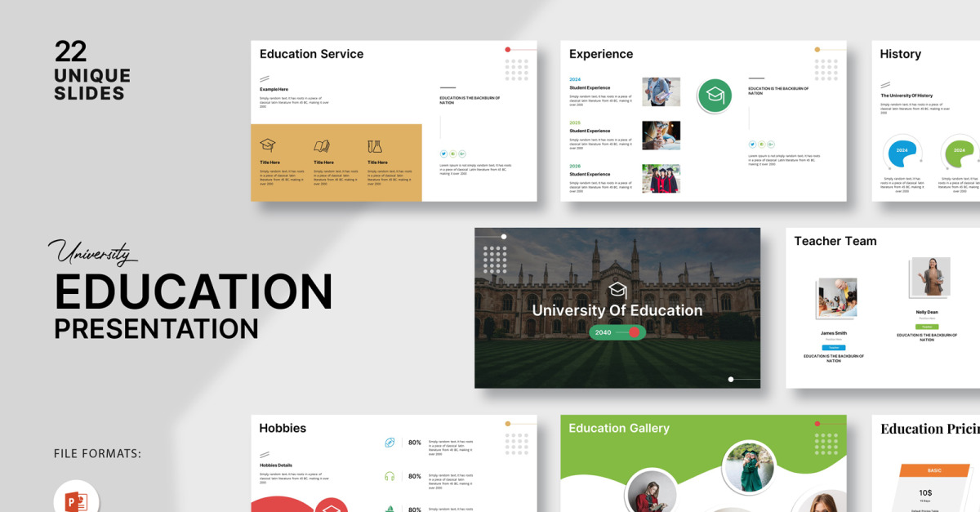Viewport: 980px width, 512px height.
Task: Click the Twitter icon in Experience slide
Action: pyautogui.click(x=752, y=145)
